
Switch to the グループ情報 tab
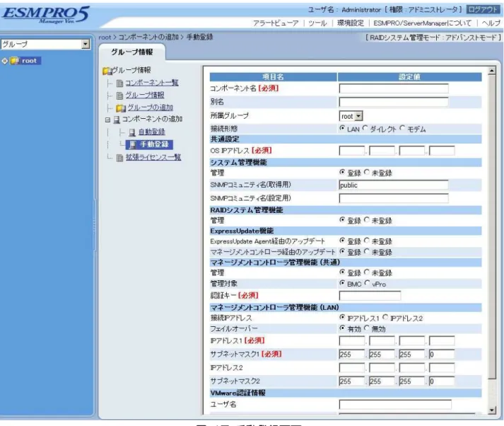point(131,52)
